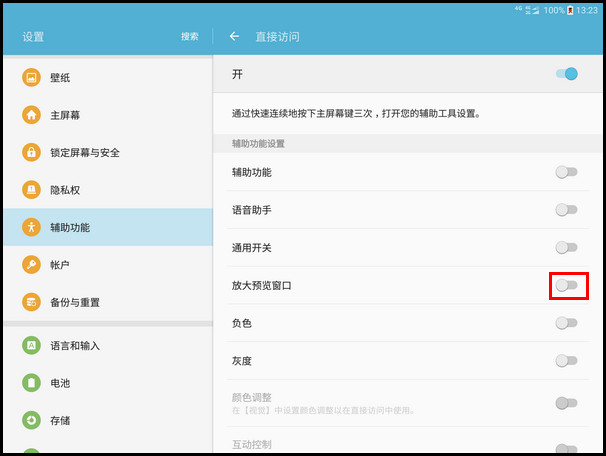Viewport: 606px width, 456px height.
Task: Enable the 灰度 toggle
Action: 567,361
